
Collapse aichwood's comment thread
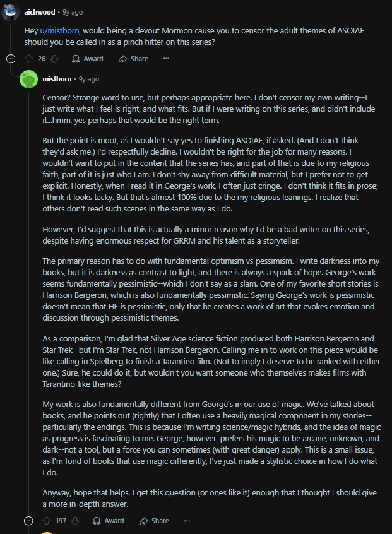tap(11, 59)
